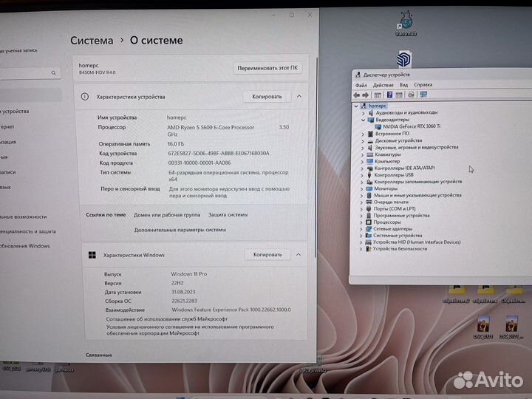532x399 pixels.
Task: Select Контроллеры IDE ATA/ATAPI item
Action: 404,168
